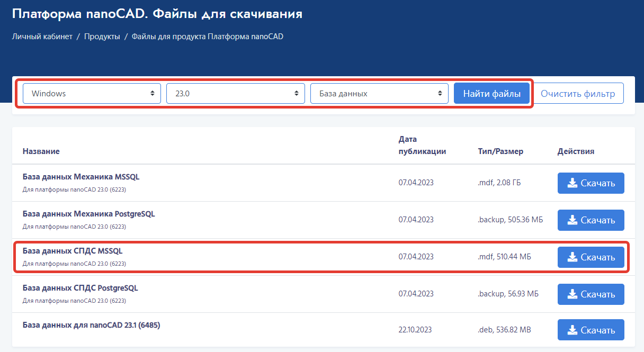Click download icon for База данных СПДС MSSQL
The height and width of the screenshot is (352, 644).
click(572, 257)
